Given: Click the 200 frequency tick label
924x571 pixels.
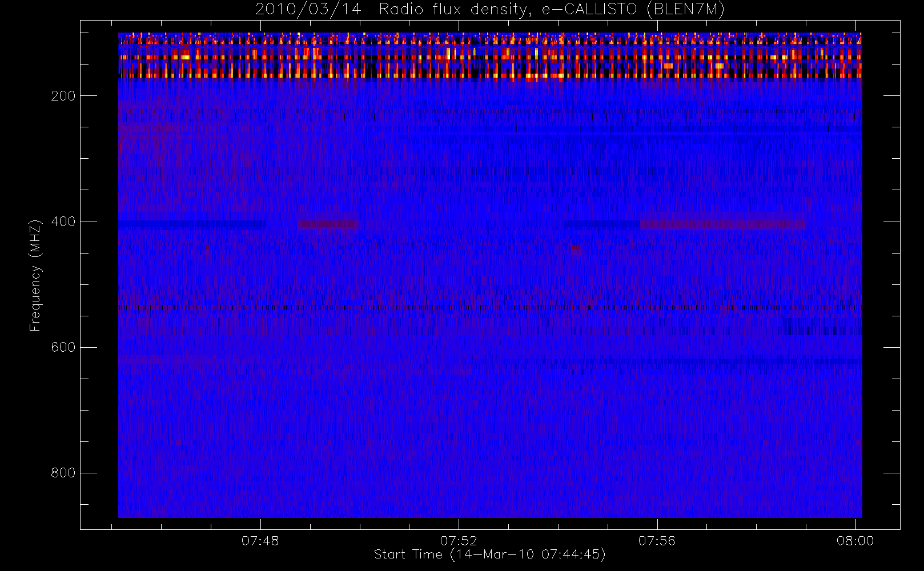Looking at the screenshot, I should (x=63, y=96).
